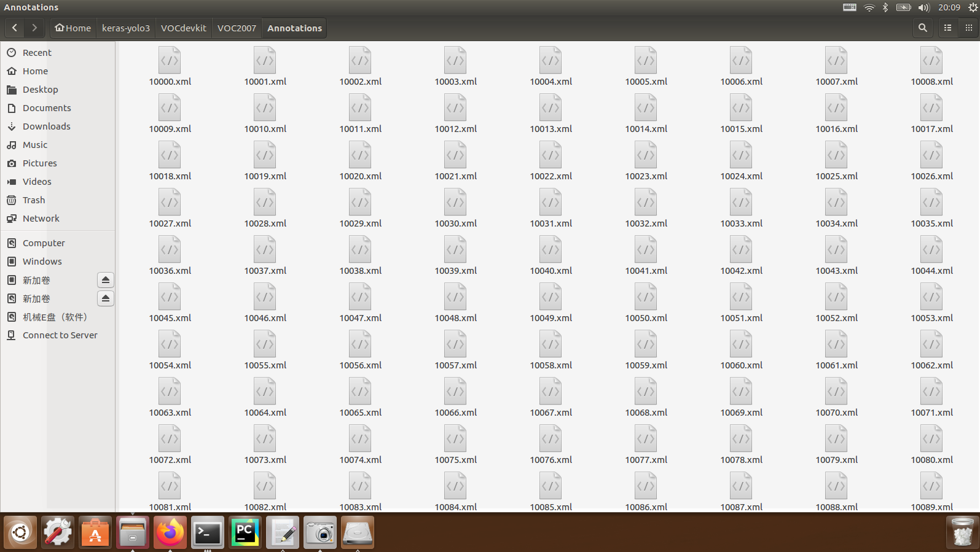Image resolution: width=980 pixels, height=552 pixels.
Task: Open the battery indicator menu
Action: click(x=903, y=7)
